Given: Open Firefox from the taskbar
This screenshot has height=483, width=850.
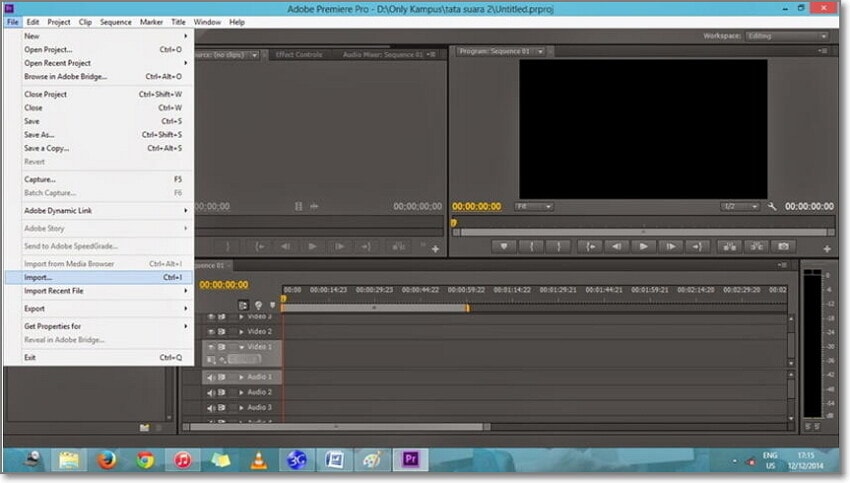Looking at the screenshot, I should [107, 460].
